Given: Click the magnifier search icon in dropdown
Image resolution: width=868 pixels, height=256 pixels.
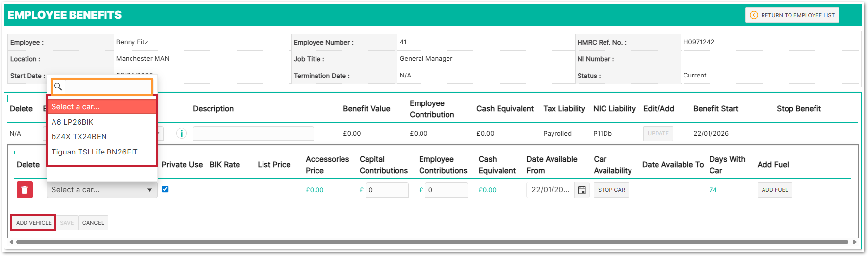Looking at the screenshot, I should (58, 87).
